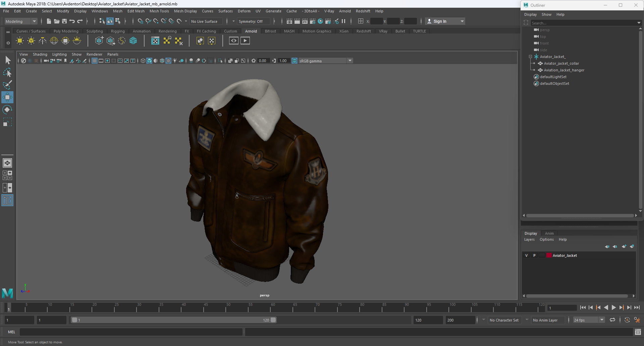Collapse the Aviator_Jacket_ group in Outliner
The width and height of the screenshot is (644, 346).
pos(530,57)
